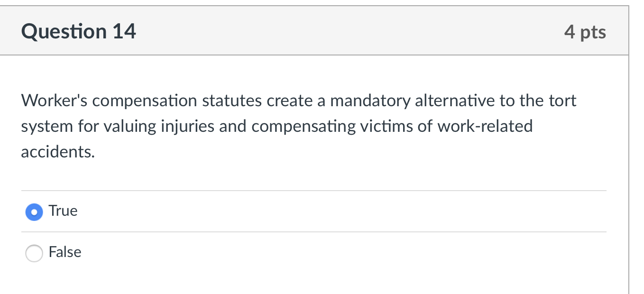Click the word accidents in the question
Viewport: 644px width, 294px height.
click(58, 152)
